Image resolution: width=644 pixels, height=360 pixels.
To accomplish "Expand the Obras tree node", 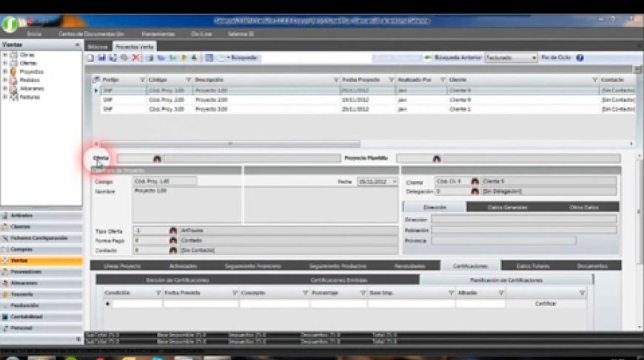I will (5, 55).
